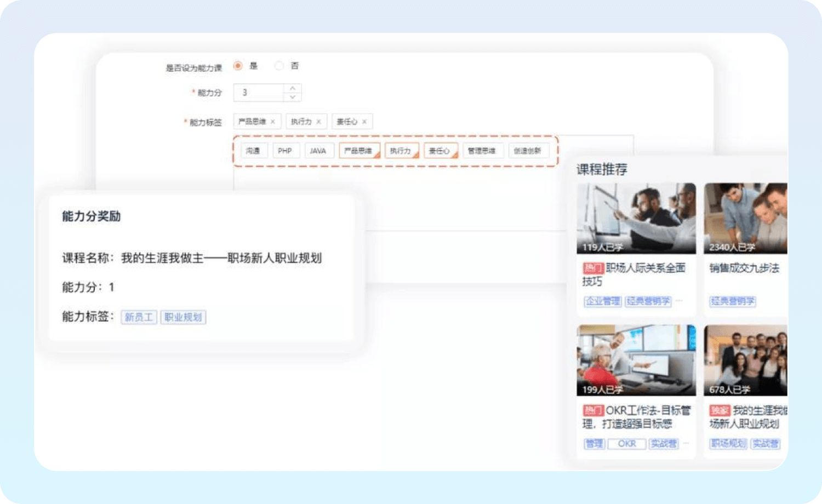Select the 否 radio button

(279, 66)
